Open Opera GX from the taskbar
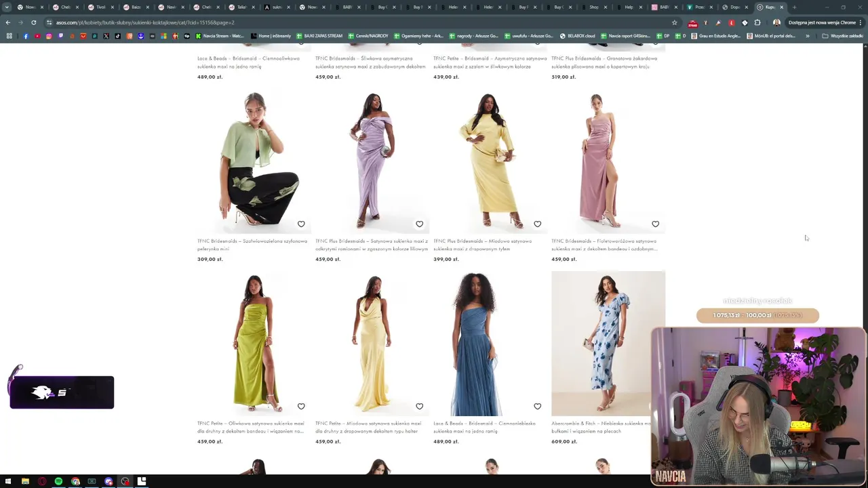This screenshot has width=868, height=488. (x=42, y=481)
